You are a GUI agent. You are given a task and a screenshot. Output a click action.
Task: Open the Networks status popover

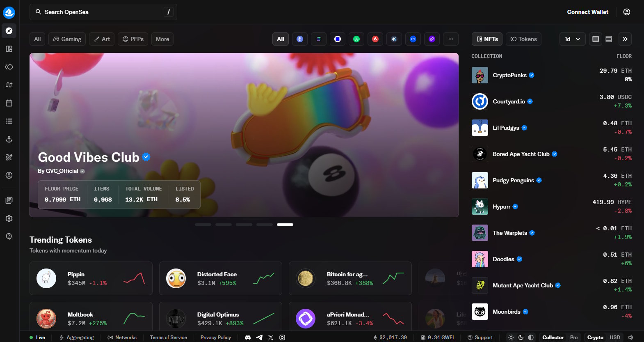coord(122,337)
